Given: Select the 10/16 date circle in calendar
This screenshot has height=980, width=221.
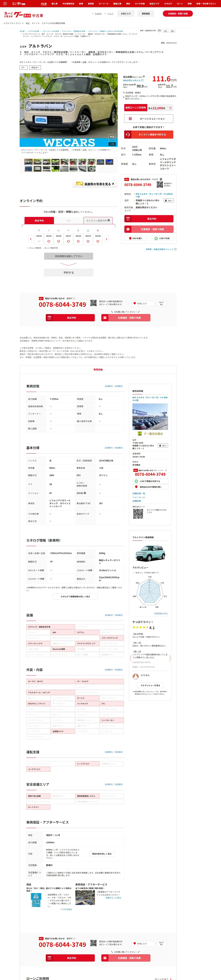Looking at the screenshot, I should [59, 241].
